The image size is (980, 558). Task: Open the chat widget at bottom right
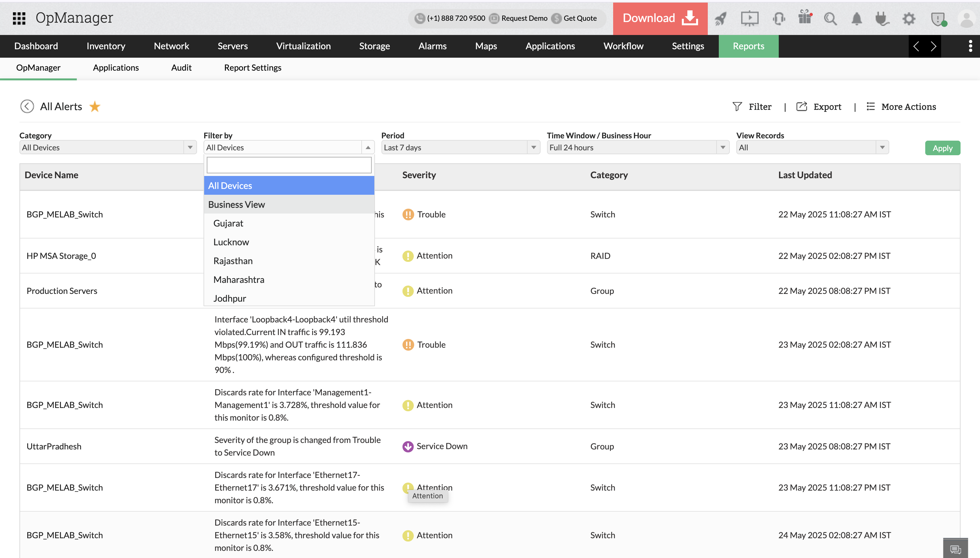955,549
